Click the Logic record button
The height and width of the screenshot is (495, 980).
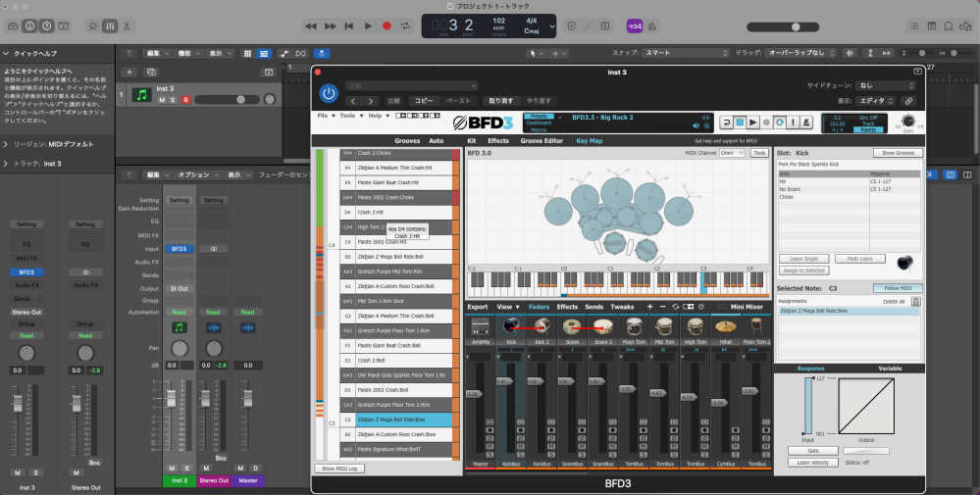tap(387, 25)
